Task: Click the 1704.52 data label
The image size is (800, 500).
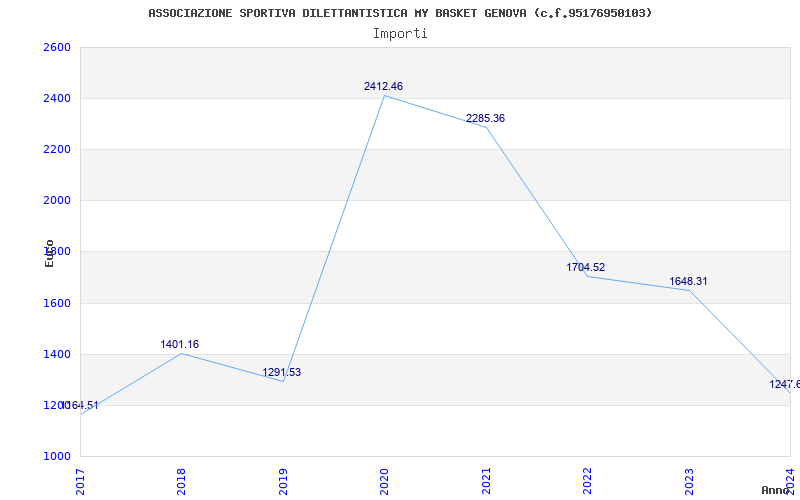Action: [585, 267]
